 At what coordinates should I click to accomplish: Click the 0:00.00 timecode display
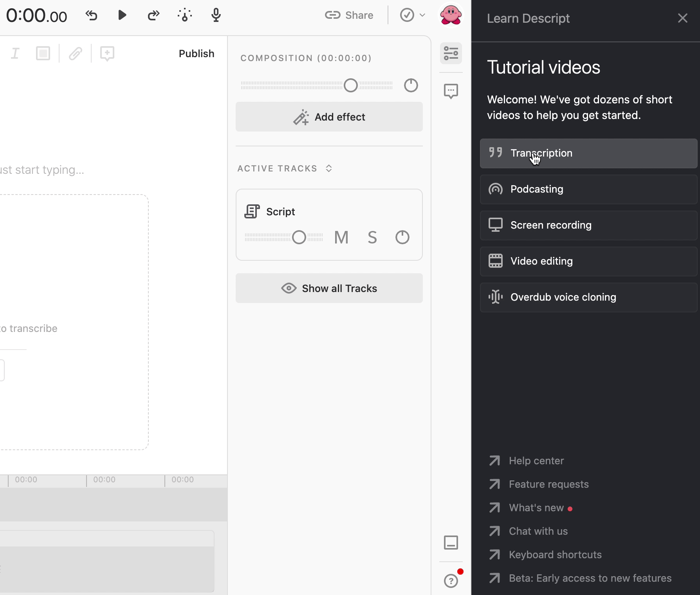click(x=36, y=16)
